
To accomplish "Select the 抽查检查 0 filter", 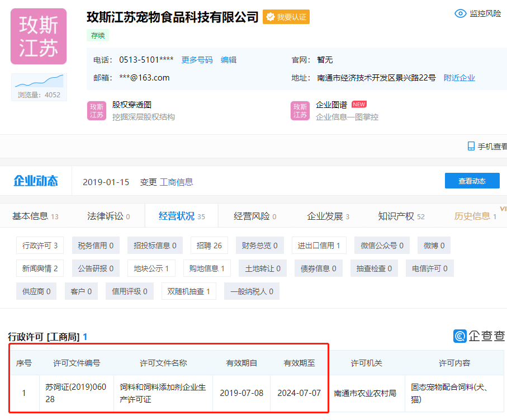I will [x=374, y=268].
